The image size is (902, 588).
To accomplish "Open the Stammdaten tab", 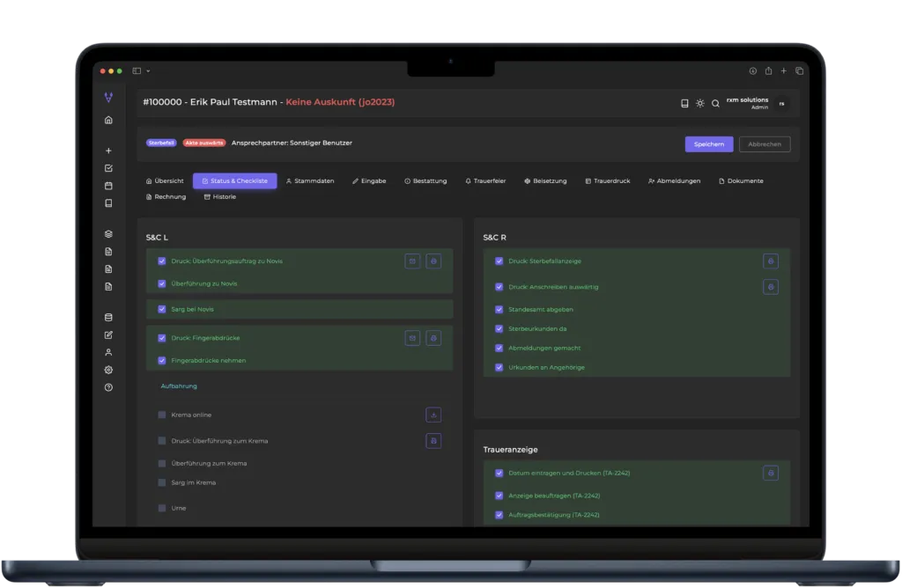I will click(310, 181).
